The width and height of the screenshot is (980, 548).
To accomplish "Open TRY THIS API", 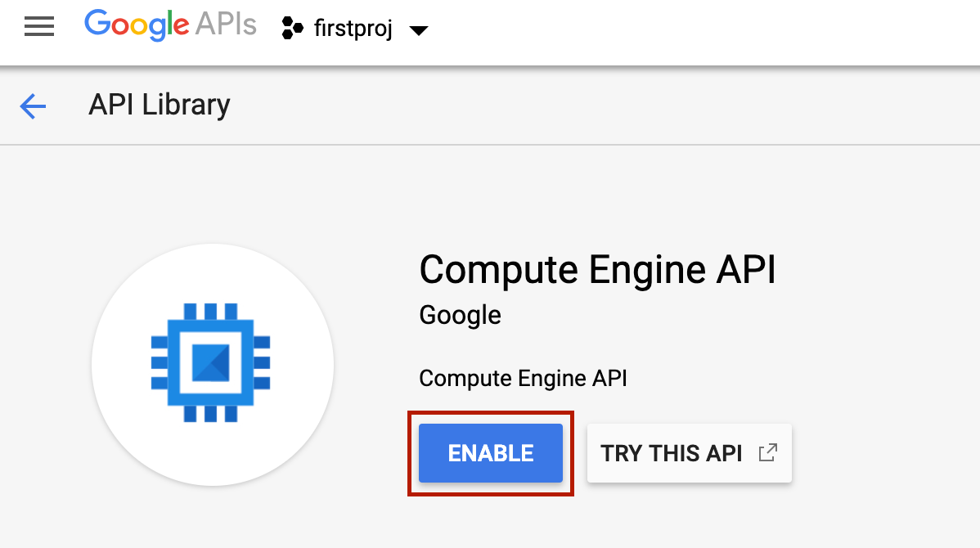I will tap(690, 453).
